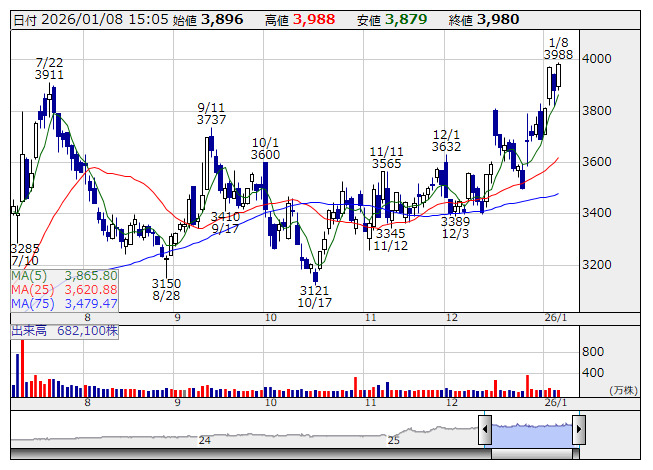Click the 12/1 peak label 3632
Viewport: 653px width, 470px height.
coord(446,146)
